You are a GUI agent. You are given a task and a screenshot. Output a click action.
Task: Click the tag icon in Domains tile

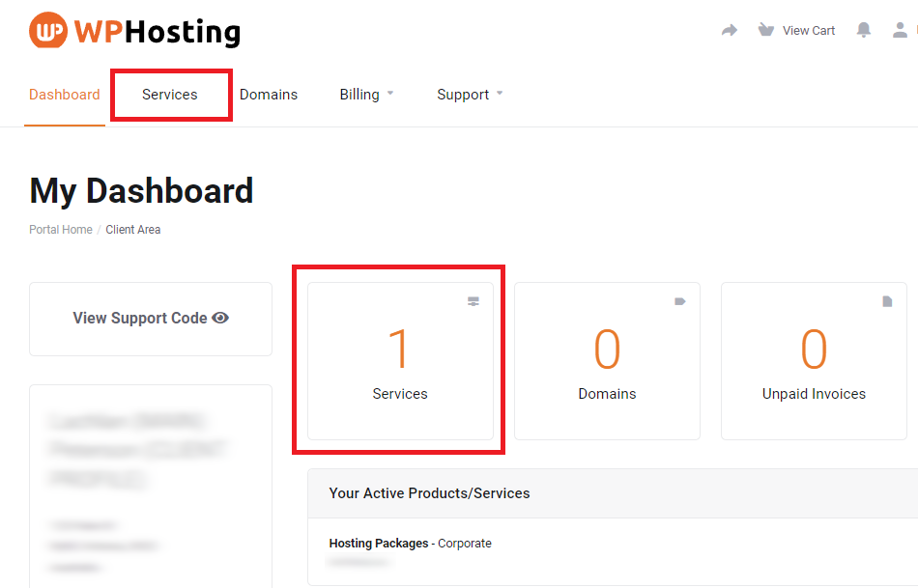(680, 301)
